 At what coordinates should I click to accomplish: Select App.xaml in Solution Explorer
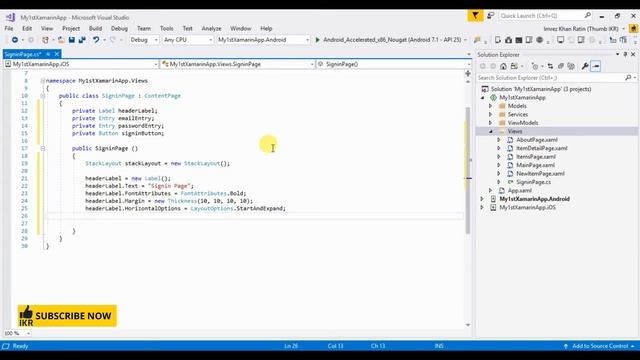(520, 191)
